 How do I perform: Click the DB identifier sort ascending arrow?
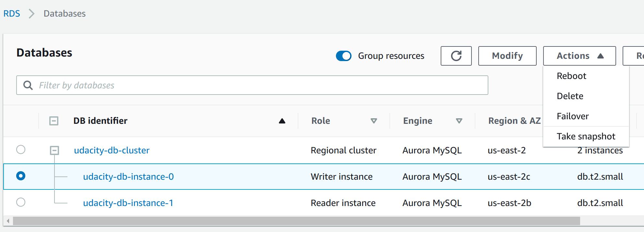coord(282,121)
